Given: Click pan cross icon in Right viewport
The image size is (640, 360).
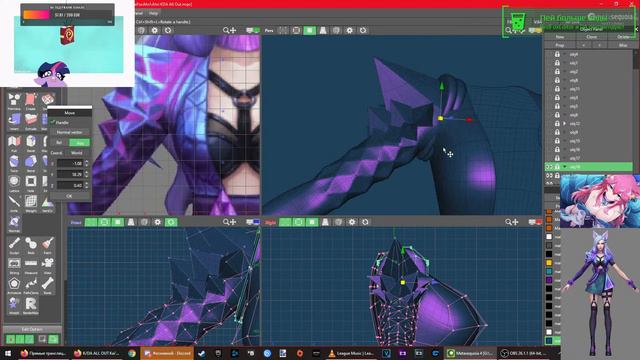Looking at the screenshot, I should (516, 222).
